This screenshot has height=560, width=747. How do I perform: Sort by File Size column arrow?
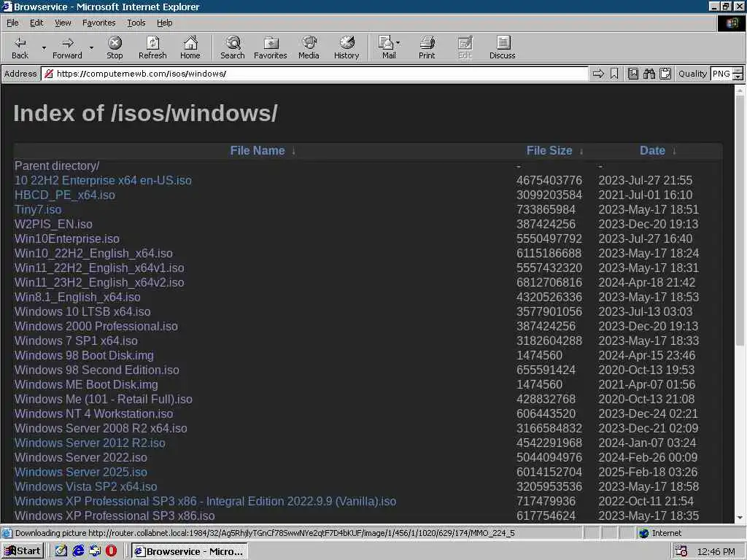pos(581,151)
